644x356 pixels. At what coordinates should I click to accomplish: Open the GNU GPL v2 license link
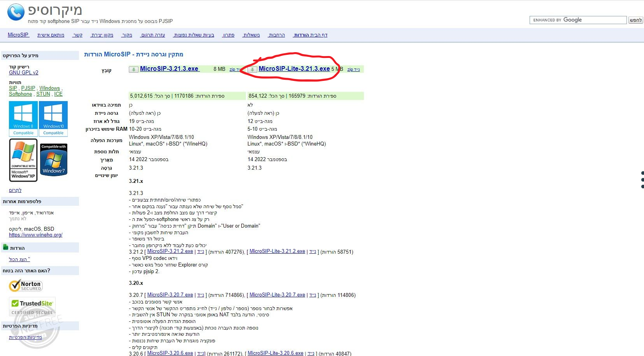24,72
